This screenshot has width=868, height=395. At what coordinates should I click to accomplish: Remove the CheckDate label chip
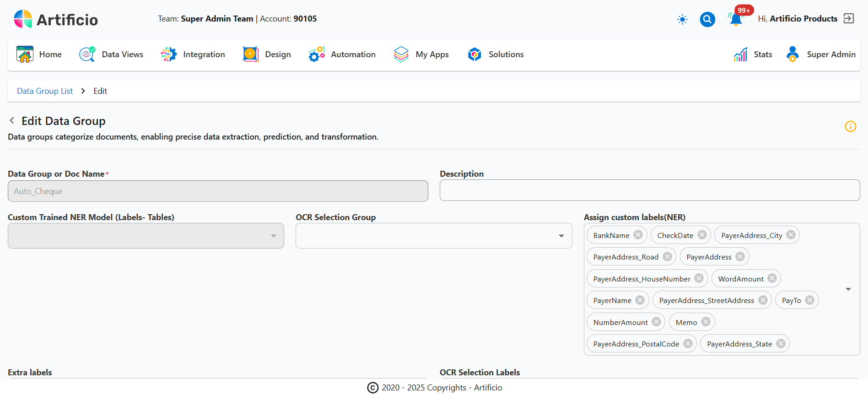[x=702, y=235]
